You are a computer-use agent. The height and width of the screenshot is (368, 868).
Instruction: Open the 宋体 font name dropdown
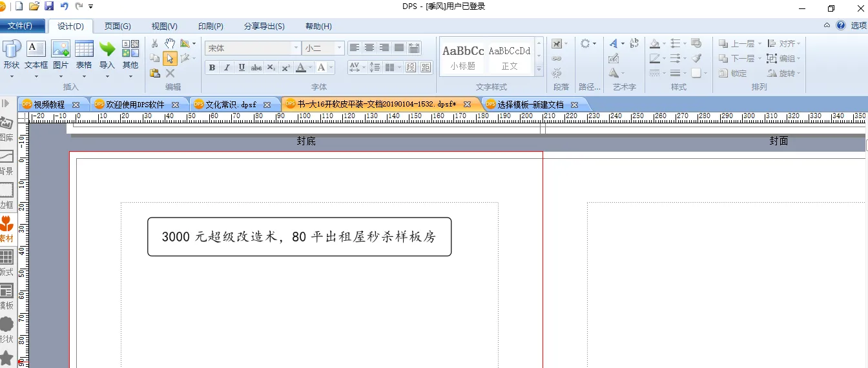pyautogui.click(x=296, y=48)
